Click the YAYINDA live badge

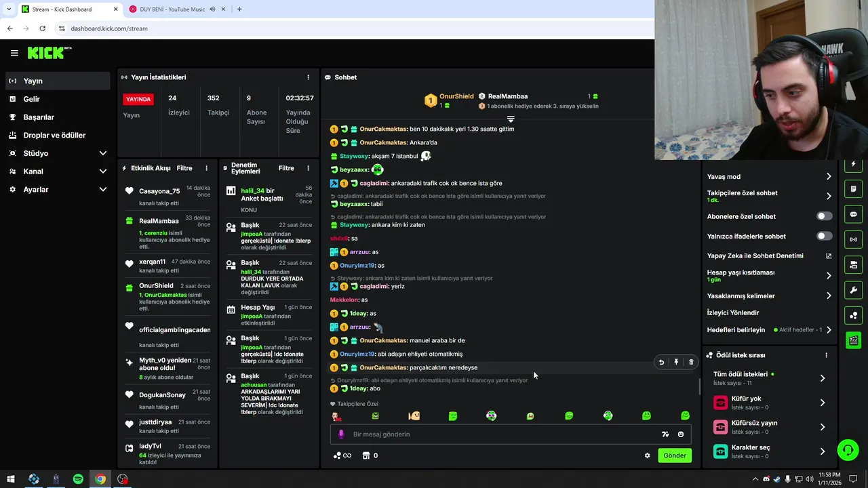coord(138,99)
